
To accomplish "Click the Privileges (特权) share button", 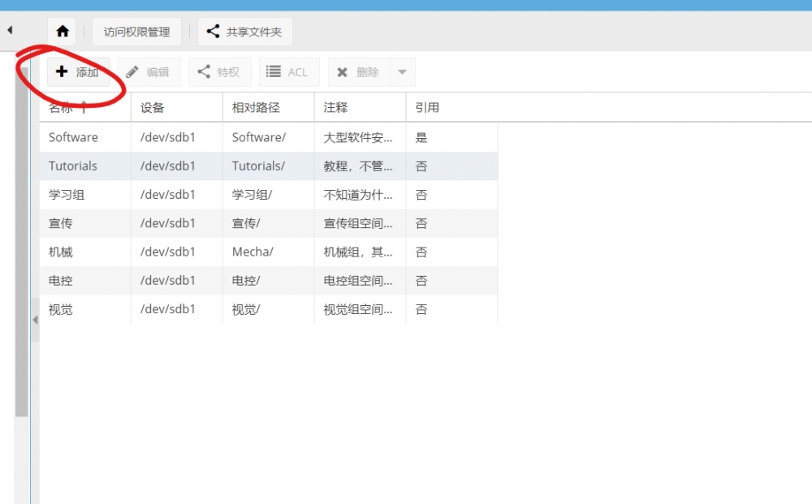I will (219, 72).
